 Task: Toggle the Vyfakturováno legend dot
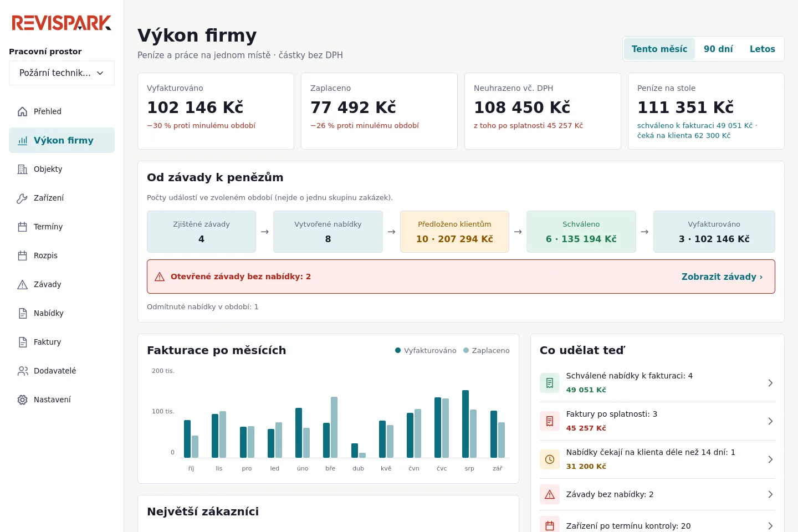(398, 350)
